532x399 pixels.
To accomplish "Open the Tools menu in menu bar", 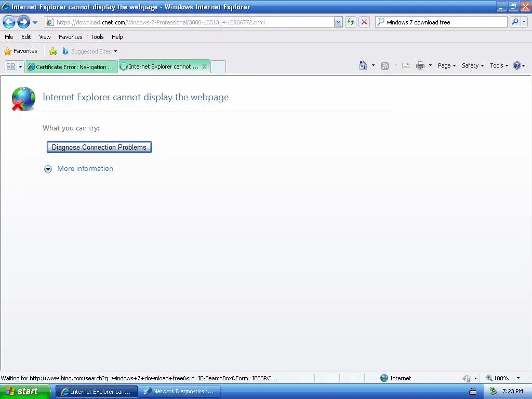I will tap(97, 37).
